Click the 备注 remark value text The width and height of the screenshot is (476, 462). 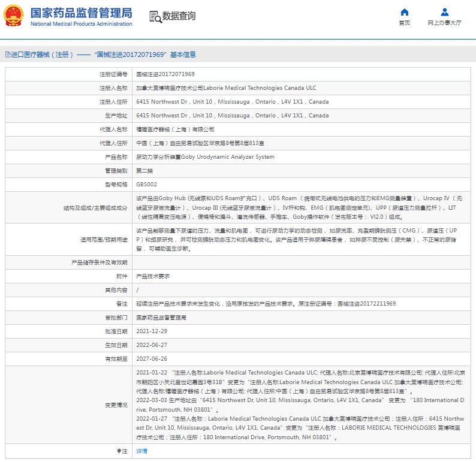pos(266,304)
